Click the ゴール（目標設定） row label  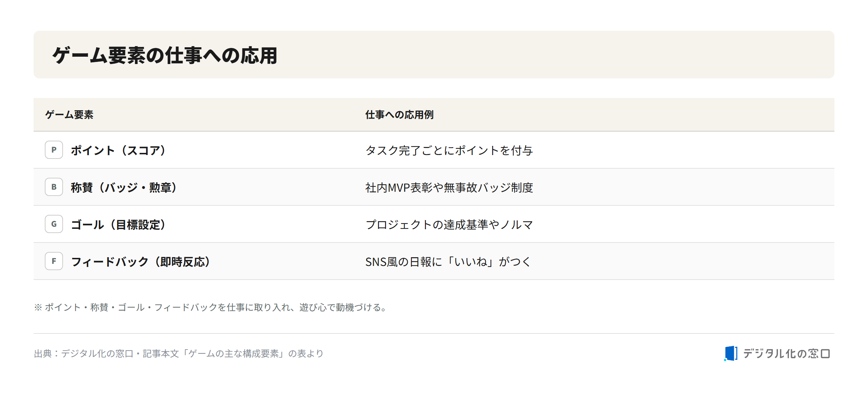(x=118, y=225)
